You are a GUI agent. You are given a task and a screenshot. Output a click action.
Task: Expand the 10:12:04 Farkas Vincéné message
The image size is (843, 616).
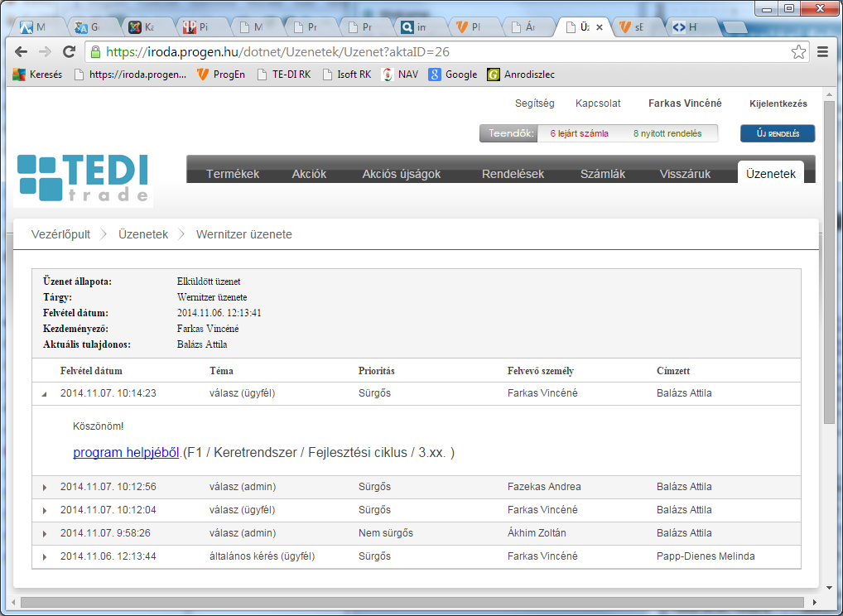click(x=45, y=511)
